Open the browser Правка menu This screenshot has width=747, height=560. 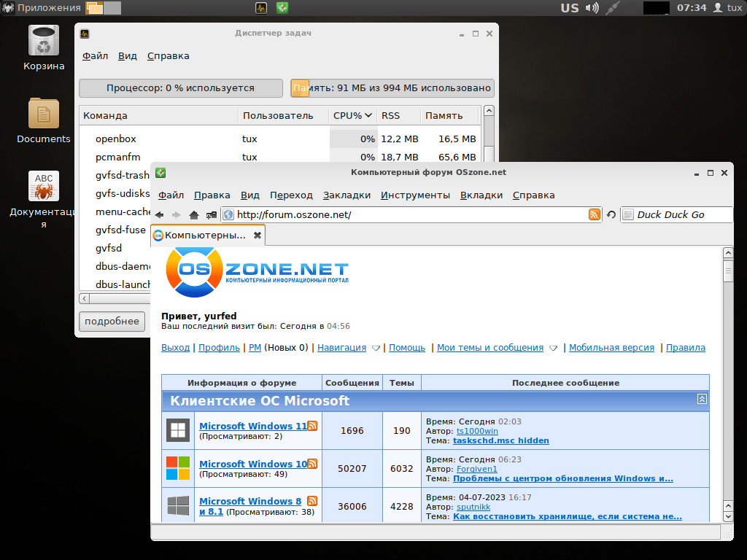212,195
